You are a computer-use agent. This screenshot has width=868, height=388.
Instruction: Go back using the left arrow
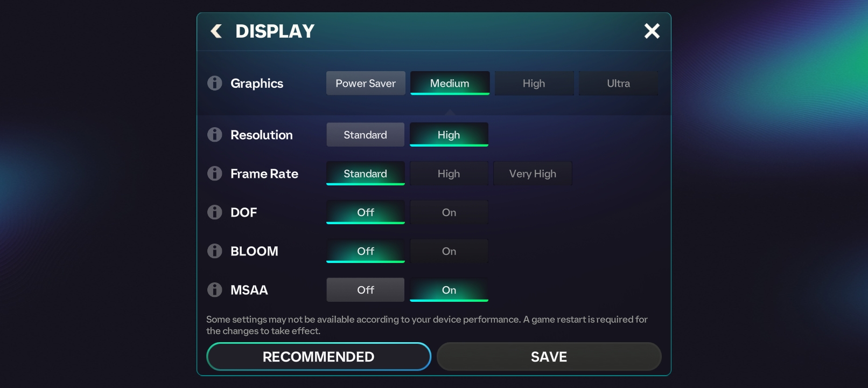[216, 31]
